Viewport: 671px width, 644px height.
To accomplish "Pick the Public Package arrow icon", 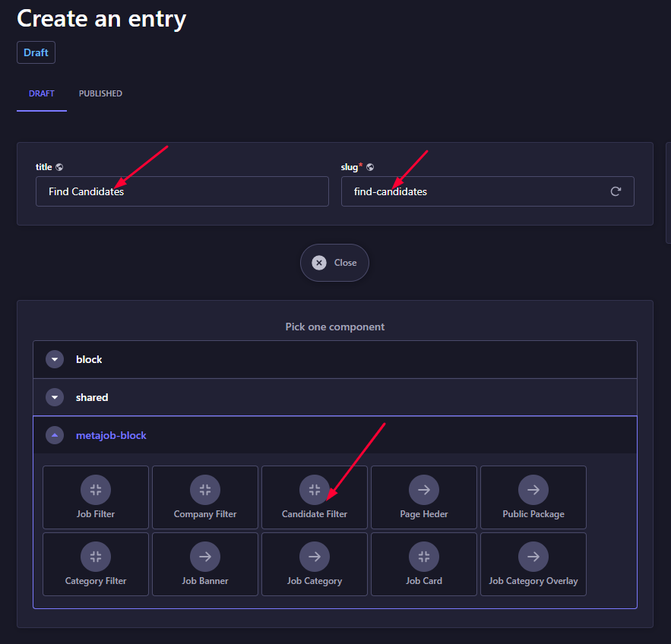I will [533, 490].
